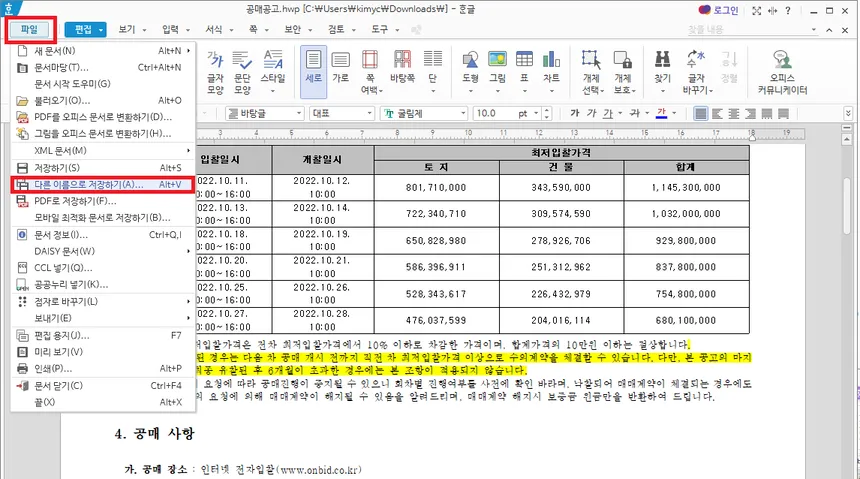Open the 문단 모양 paragraph format dialog

(x=242, y=72)
